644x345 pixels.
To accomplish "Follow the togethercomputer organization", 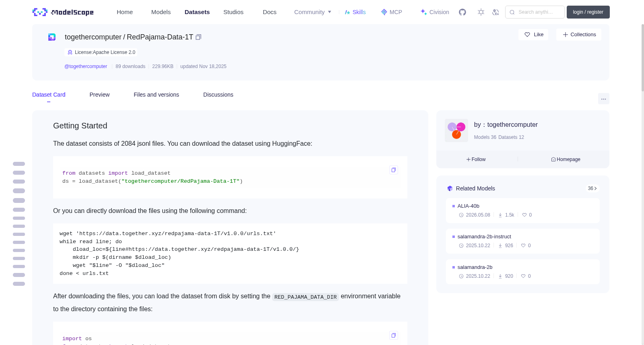I will [476, 159].
